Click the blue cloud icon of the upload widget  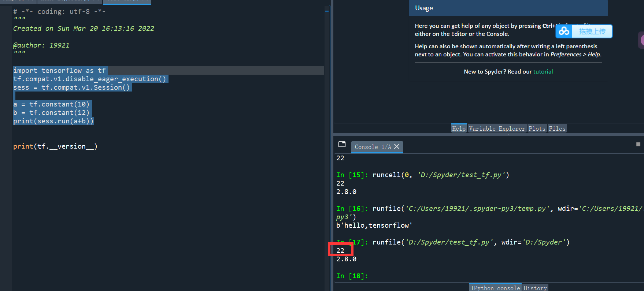[x=565, y=31]
